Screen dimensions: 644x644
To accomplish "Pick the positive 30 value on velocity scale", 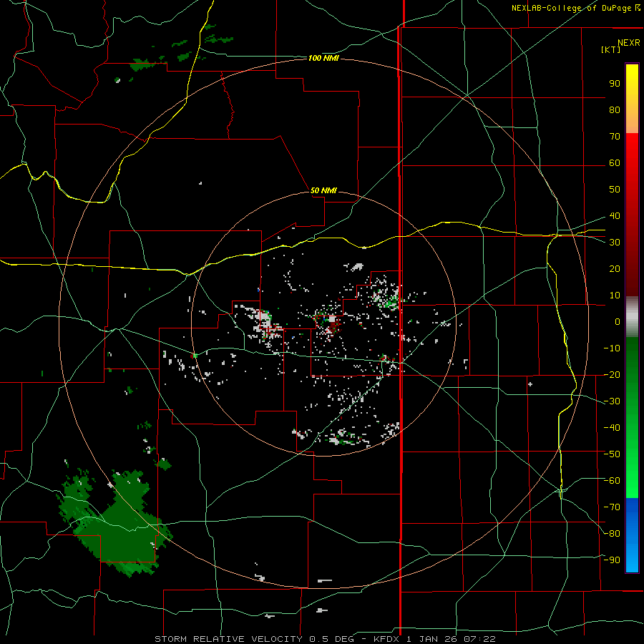I will pyautogui.click(x=615, y=243).
